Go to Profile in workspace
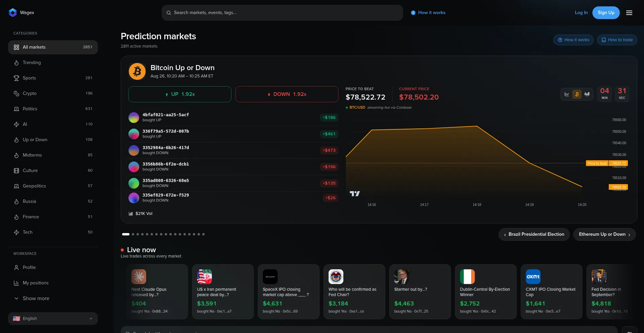The image size is (644, 333). pyautogui.click(x=53, y=268)
